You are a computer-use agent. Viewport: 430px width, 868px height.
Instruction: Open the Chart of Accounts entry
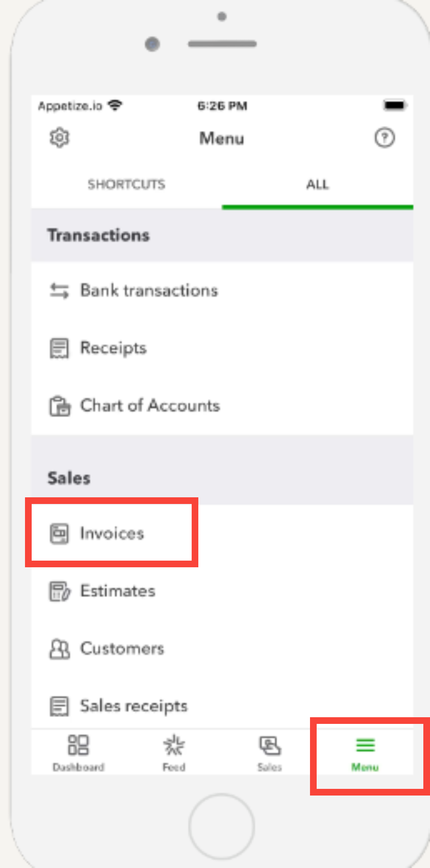pos(150,406)
